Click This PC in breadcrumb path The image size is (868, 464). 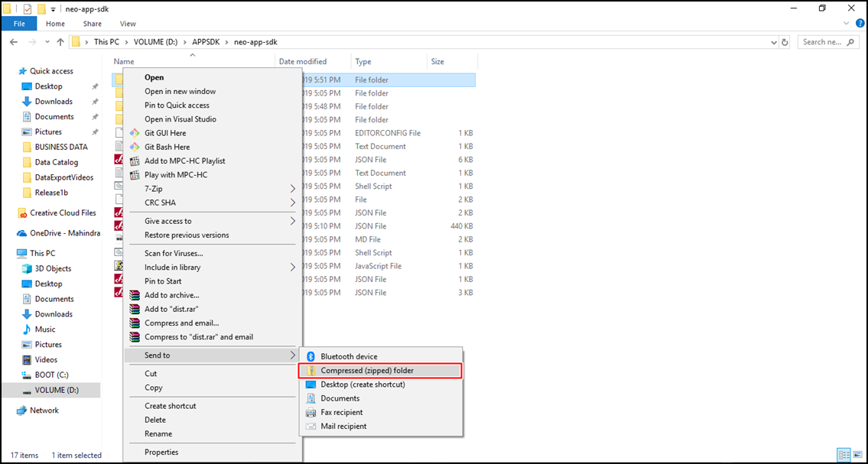tap(106, 42)
